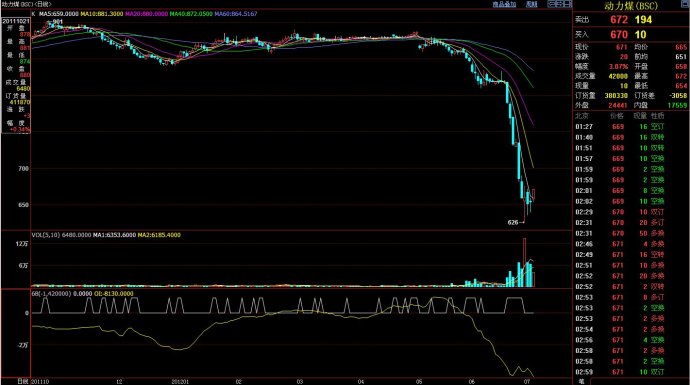Select the MA5 moving average label
The image size is (690, 385).
pyautogui.click(x=59, y=14)
